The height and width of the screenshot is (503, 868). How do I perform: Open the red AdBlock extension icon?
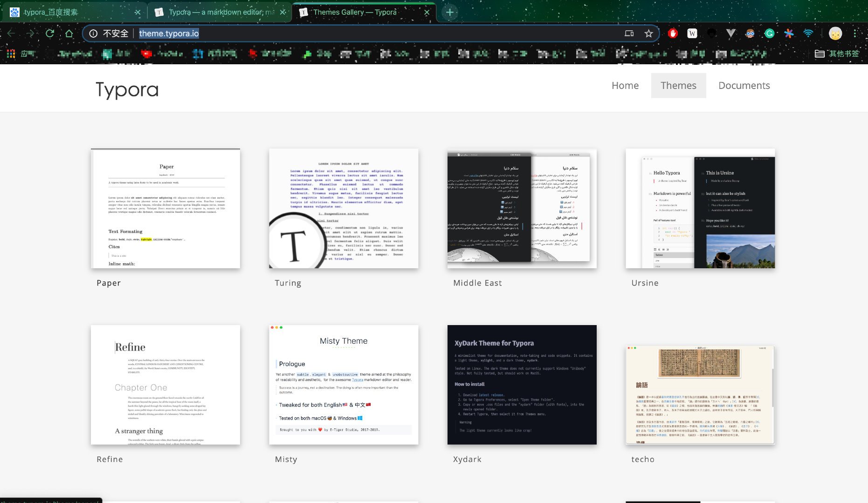[x=673, y=34]
